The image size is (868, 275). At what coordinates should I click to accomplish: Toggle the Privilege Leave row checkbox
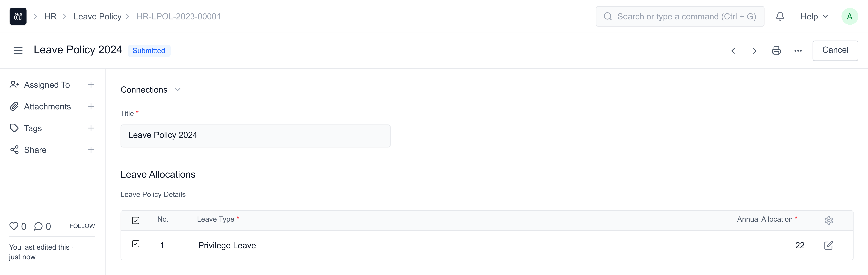click(136, 244)
